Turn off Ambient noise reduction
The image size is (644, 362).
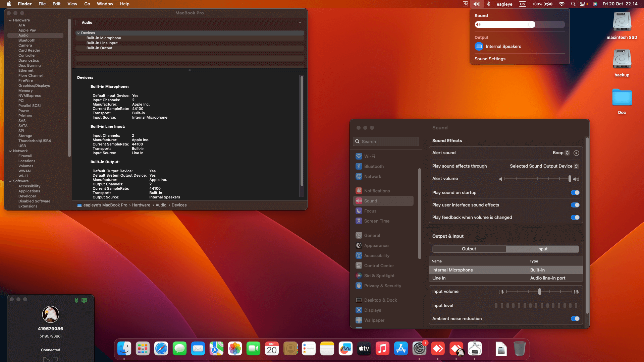click(x=575, y=318)
